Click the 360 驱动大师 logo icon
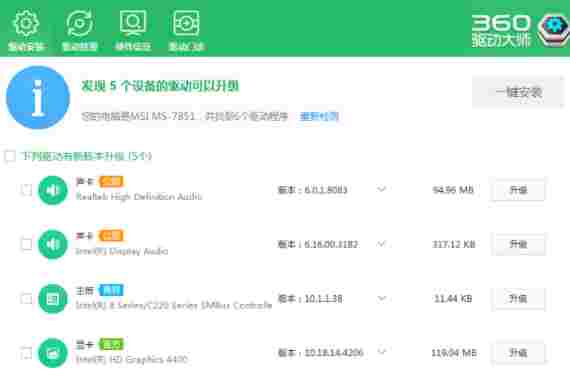 point(554,31)
